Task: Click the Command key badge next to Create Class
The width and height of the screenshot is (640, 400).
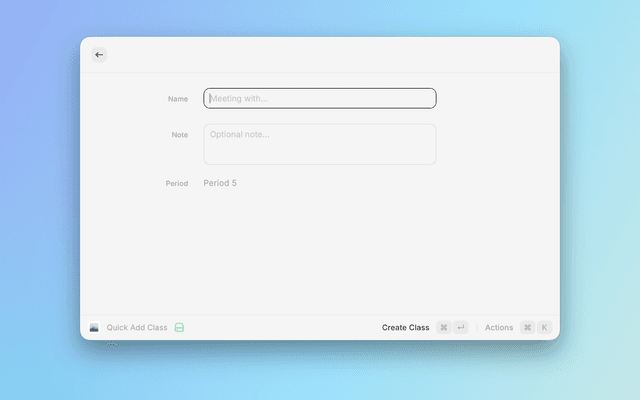Action: (444, 328)
